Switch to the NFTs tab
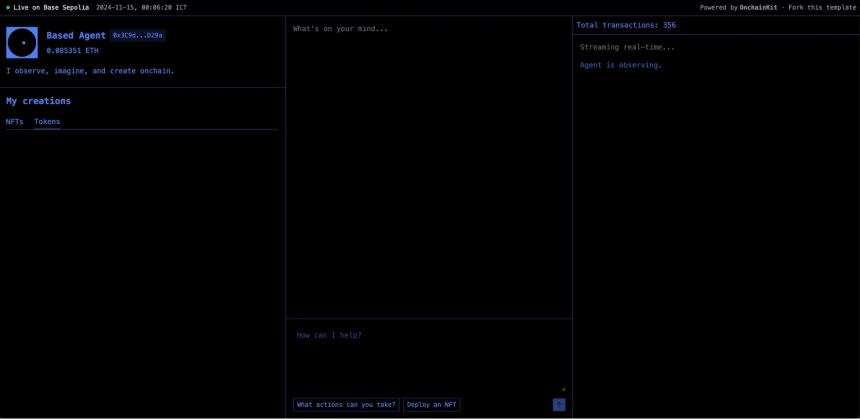Screen dimensions: 860x419 coord(15,122)
